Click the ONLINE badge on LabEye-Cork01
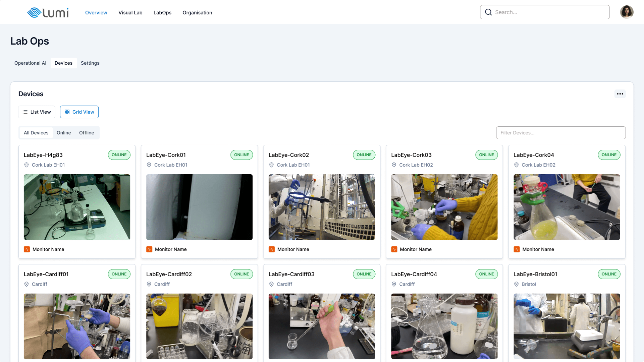This screenshot has height=362, width=644. (241, 155)
